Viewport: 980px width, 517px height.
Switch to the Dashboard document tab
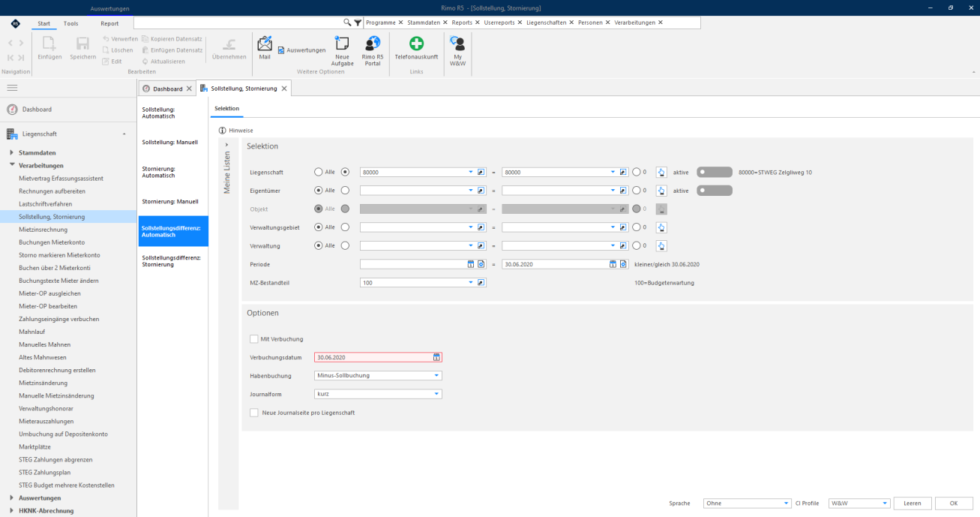(167, 89)
